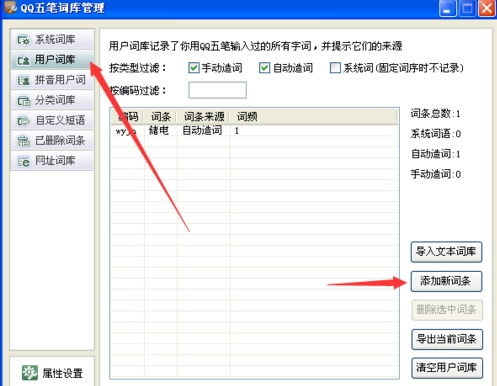Click the 系统词库 sidebar icon
The width and height of the screenshot is (497, 386).
24,40
